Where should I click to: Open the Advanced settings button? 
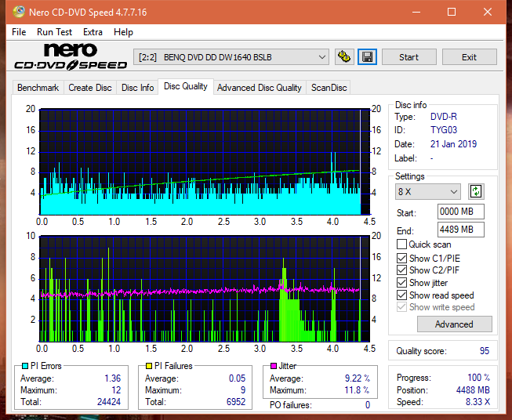(x=454, y=324)
